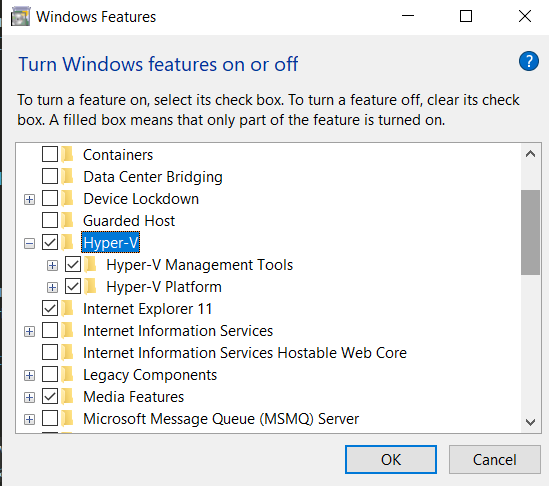This screenshot has height=486, width=549.
Task: Select the Containers label
Action: coord(118,155)
